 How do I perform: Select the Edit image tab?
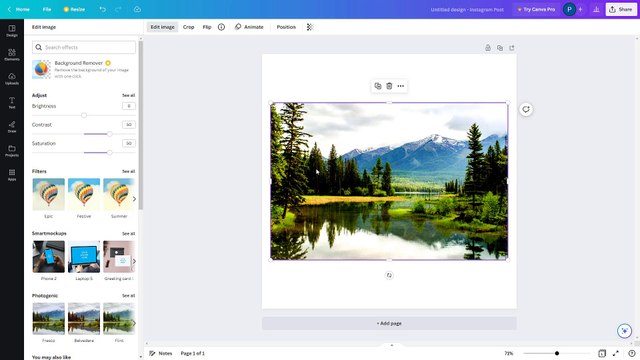[162, 27]
